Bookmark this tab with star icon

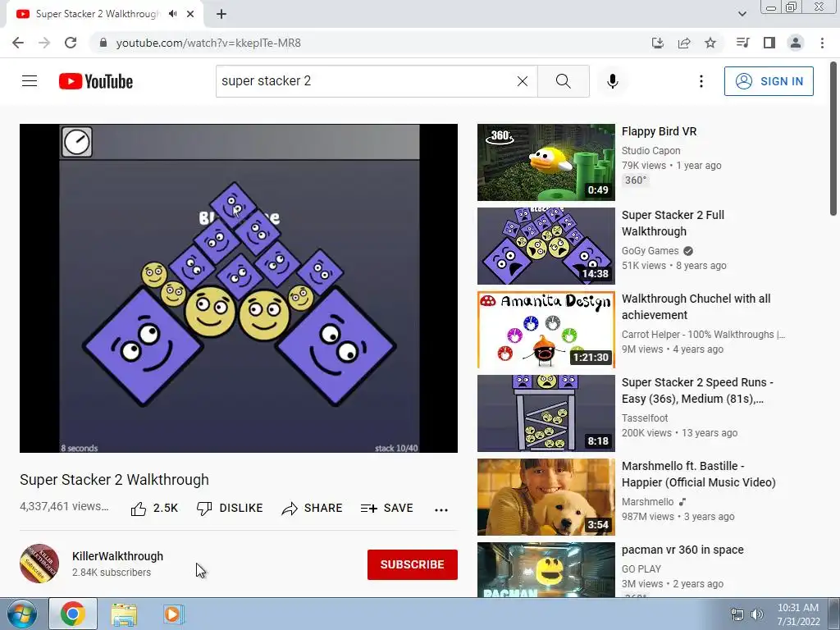[710, 43]
